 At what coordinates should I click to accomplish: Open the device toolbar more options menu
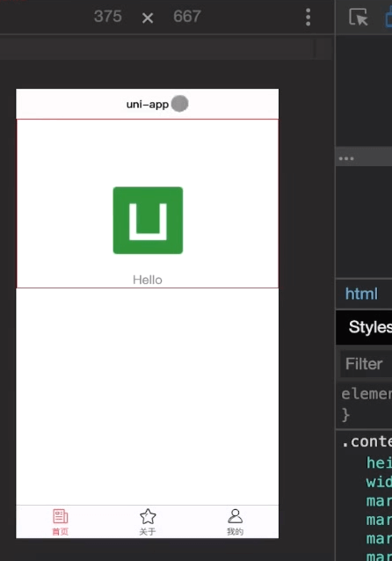tap(308, 17)
